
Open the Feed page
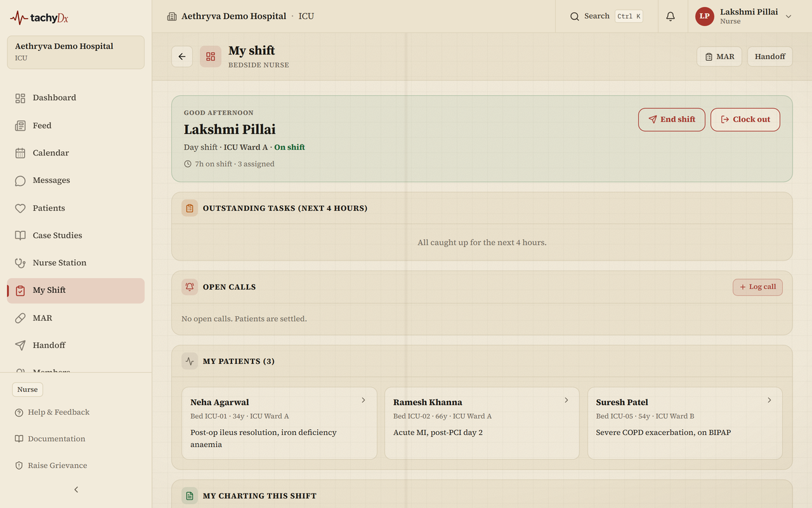coord(75,126)
